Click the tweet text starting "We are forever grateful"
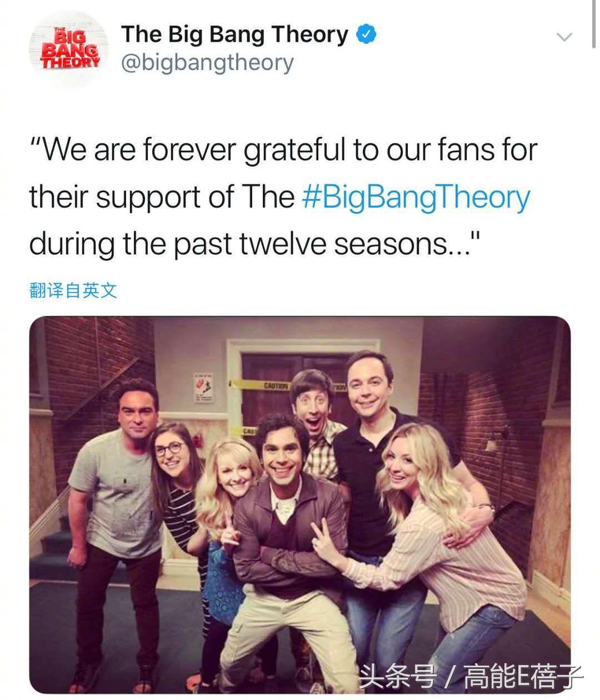 283,197
